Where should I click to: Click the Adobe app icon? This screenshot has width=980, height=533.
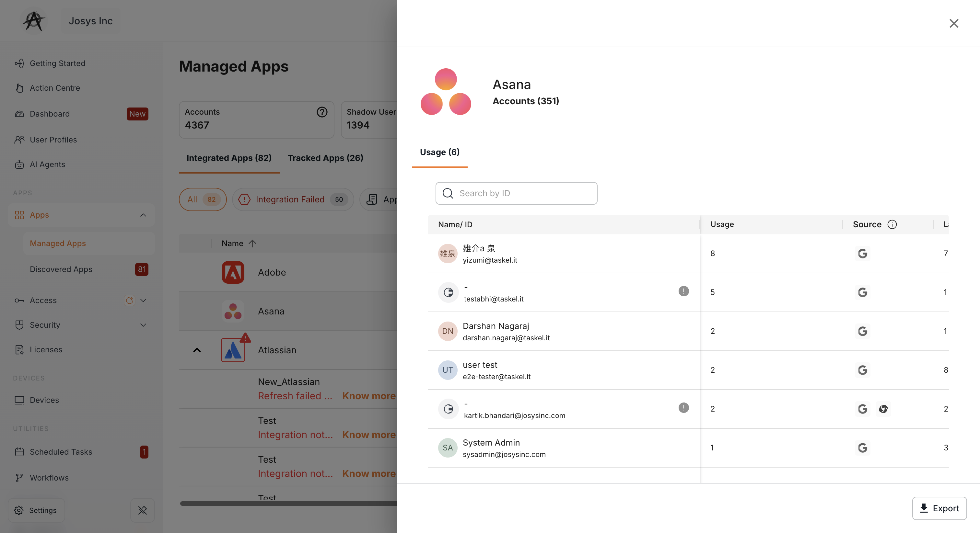233,272
